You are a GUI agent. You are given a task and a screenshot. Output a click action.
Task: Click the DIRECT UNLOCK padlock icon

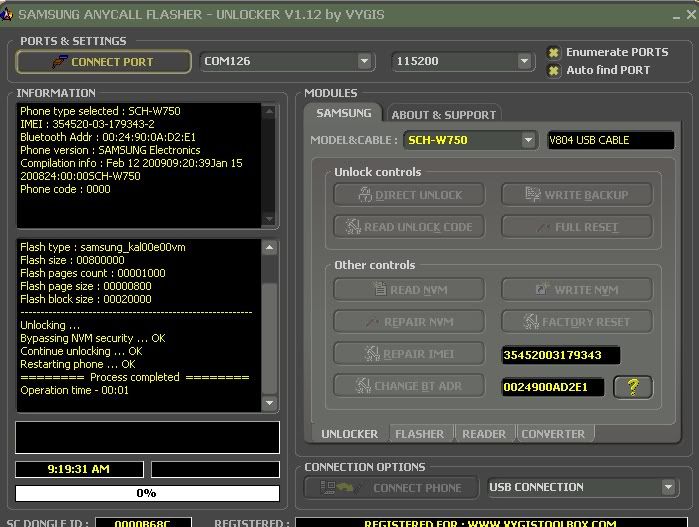(x=365, y=194)
